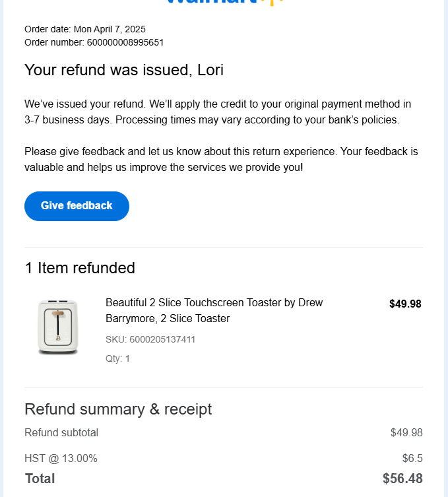Click the HST @ 13.00% label
The height and width of the screenshot is (497, 448).
[x=61, y=458]
